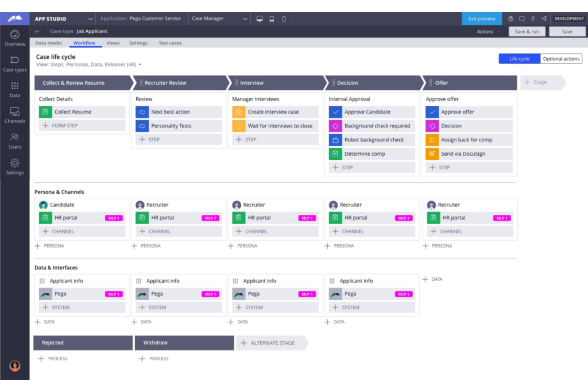The height and width of the screenshot is (392, 588).
Task: Add a Form Step under Collect Details
Action: click(x=82, y=126)
